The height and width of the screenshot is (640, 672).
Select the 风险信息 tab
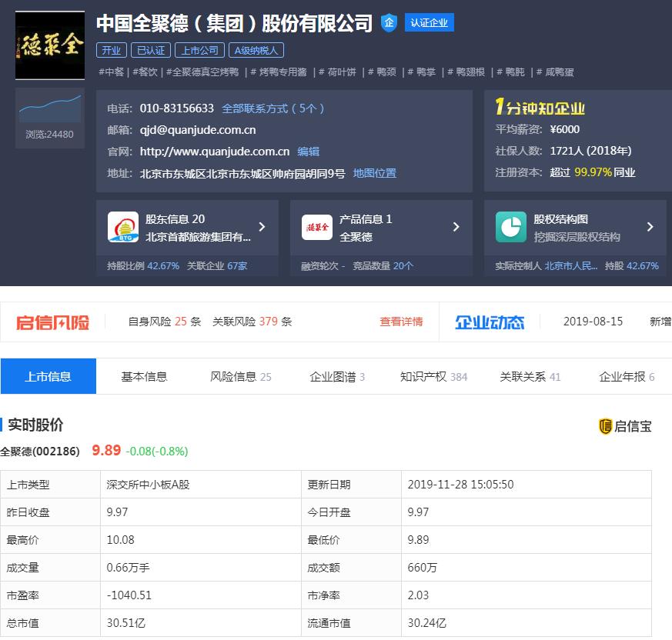pyautogui.click(x=234, y=377)
